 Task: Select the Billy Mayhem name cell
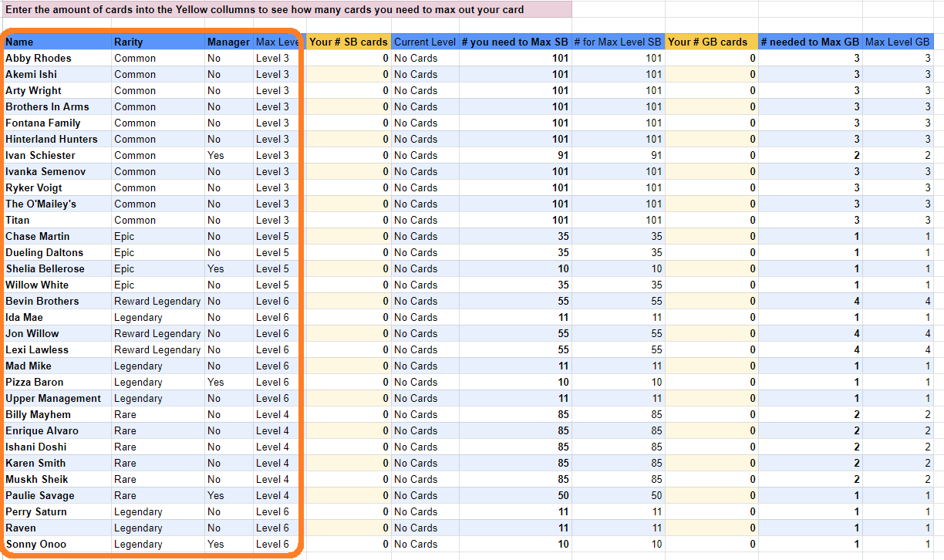pos(58,414)
